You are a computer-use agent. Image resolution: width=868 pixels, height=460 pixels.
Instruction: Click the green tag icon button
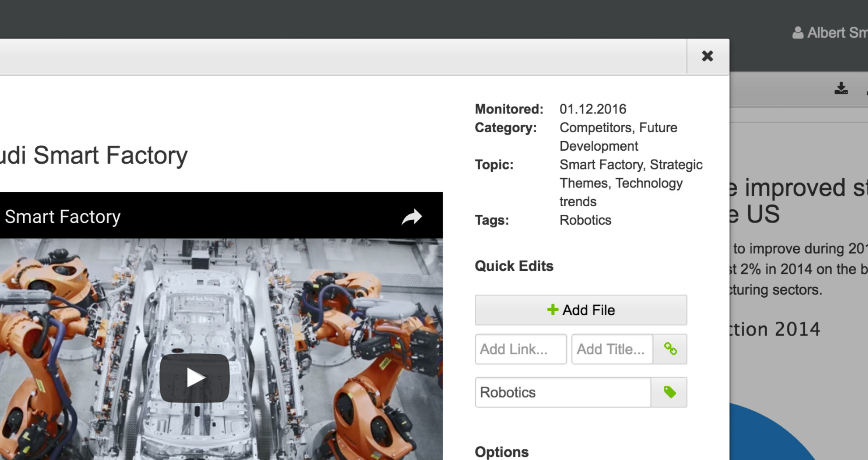pos(669,392)
